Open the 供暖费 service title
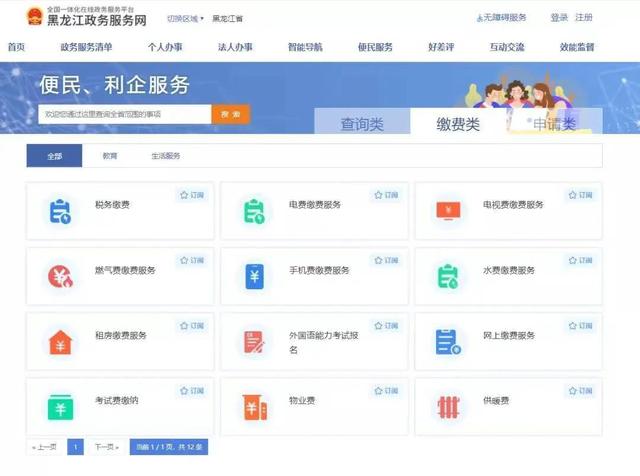 click(496, 400)
